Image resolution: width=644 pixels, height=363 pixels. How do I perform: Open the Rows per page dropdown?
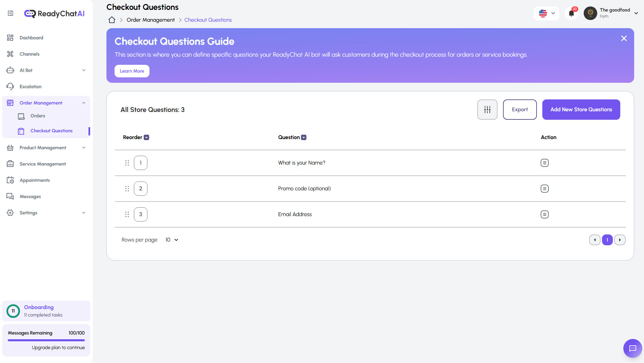171,240
